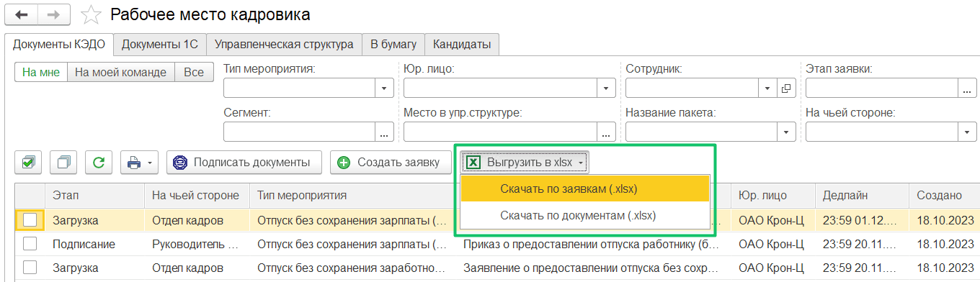Add page to favorites with star icon

pyautogui.click(x=91, y=14)
